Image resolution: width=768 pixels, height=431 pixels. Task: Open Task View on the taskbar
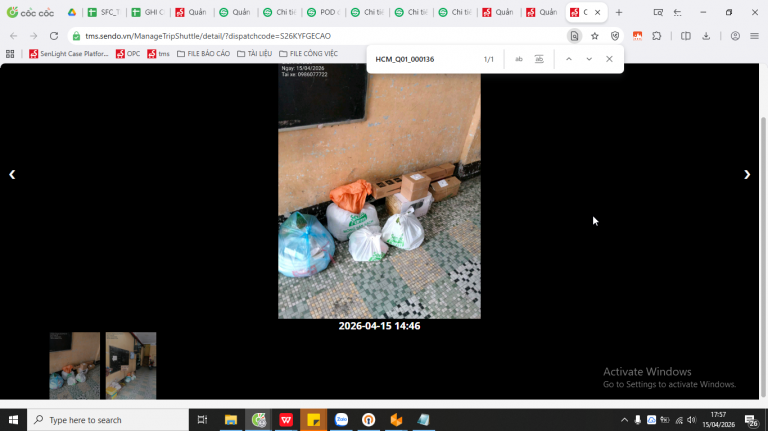point(202,420)
